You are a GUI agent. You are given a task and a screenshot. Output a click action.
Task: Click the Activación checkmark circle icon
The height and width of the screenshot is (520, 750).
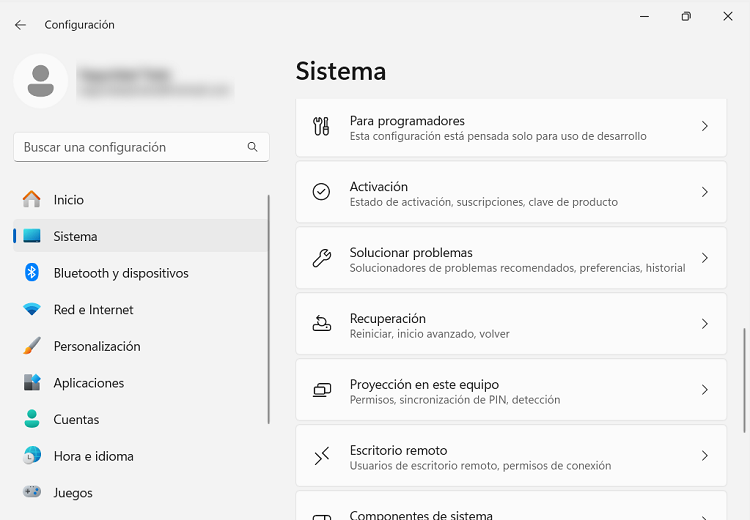coord(321,192)
